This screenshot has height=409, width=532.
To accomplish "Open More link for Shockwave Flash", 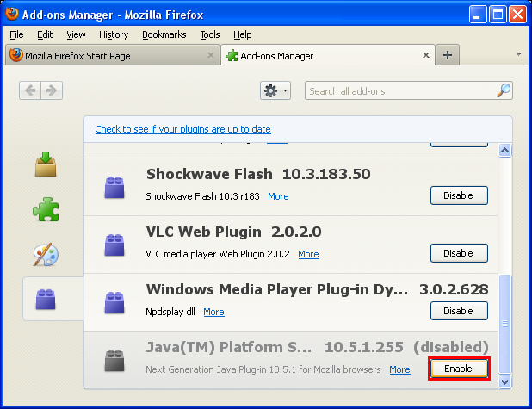I will pos(278,196).
